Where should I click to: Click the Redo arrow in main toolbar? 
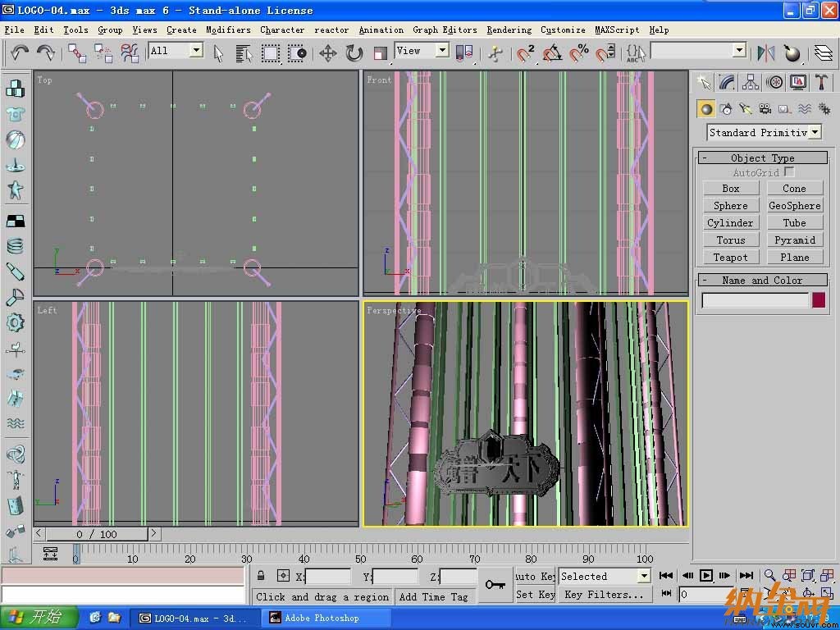pos(46,52)
